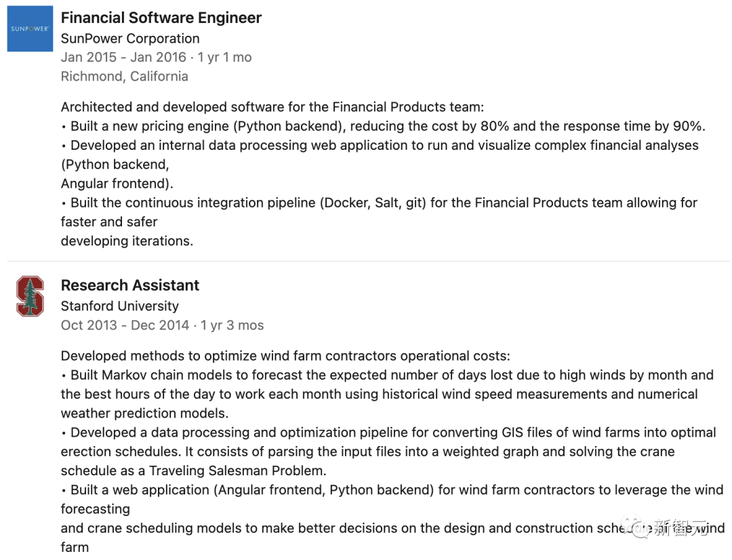Open the Financial Software Engineer job title
The image size is (732, 560).
pyautogui.click(x=161, y=18)
